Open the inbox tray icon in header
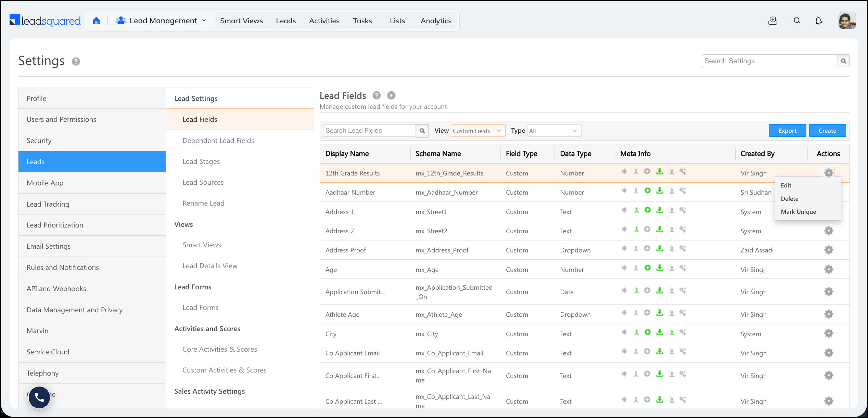Image resolution: width=868 pixels, height=418 pixels. click(773, 21)
